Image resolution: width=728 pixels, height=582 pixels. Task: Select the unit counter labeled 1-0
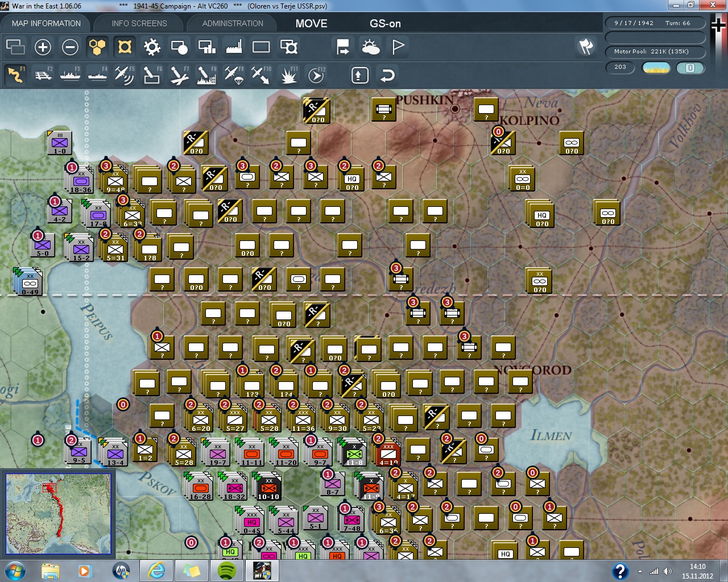[x=60, y=143]
